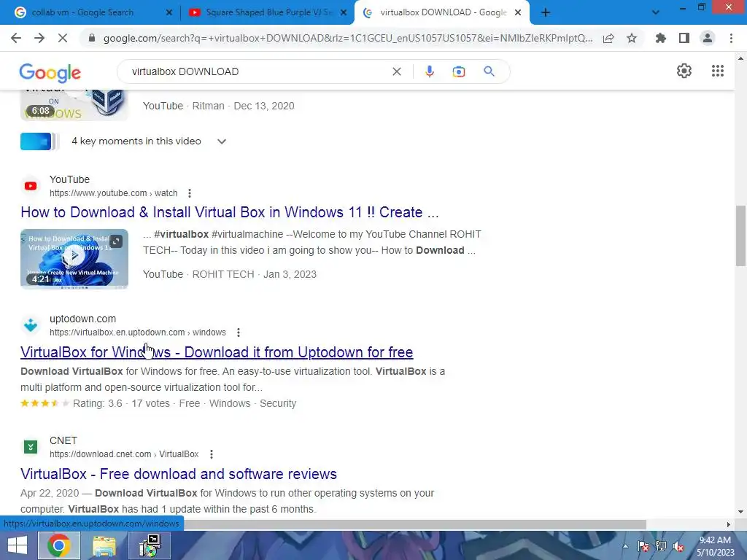Open Chrome from the taskbar
Viewport: 747px width, 560px height.
pyautogui.click(x=58, y=545)
